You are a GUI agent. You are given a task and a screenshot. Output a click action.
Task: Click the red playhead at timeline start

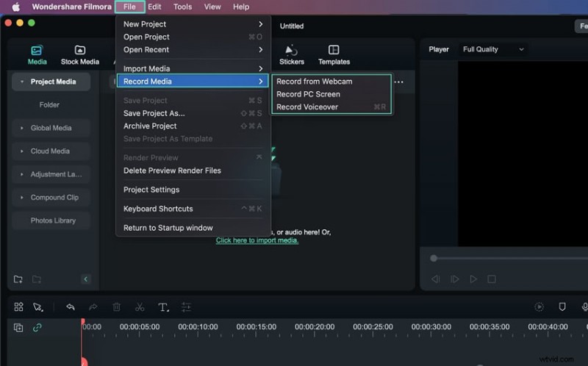pyautogui.click(x=83, y=322)
